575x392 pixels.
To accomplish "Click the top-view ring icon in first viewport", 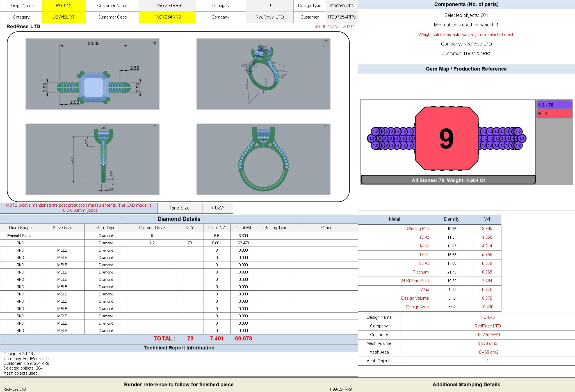I will coord(155,43).
